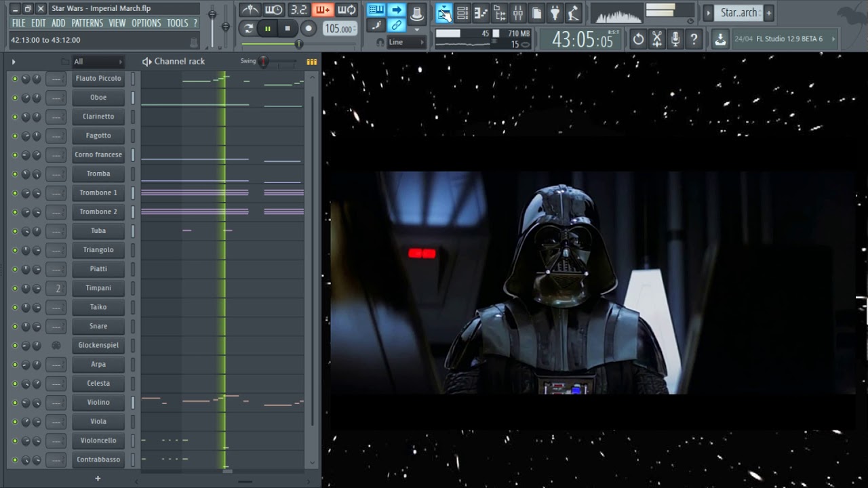
Task: Open the FILE menu
Action: [18, 23]
